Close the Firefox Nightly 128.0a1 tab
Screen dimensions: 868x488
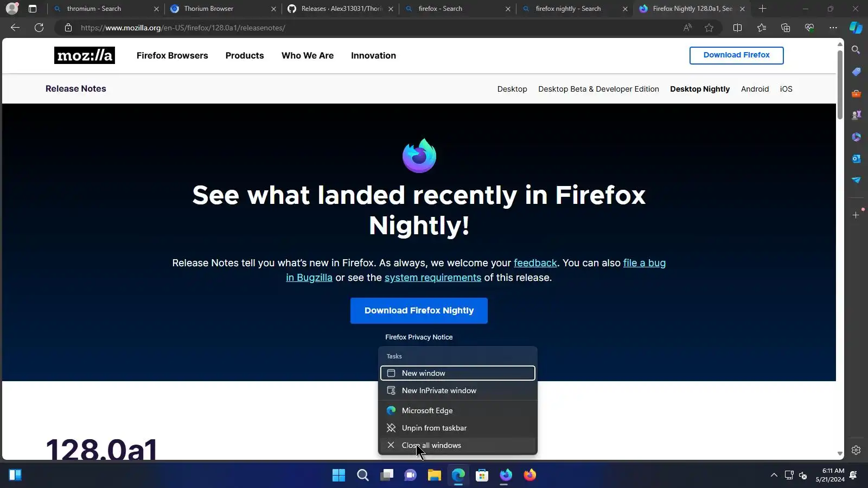742,9
